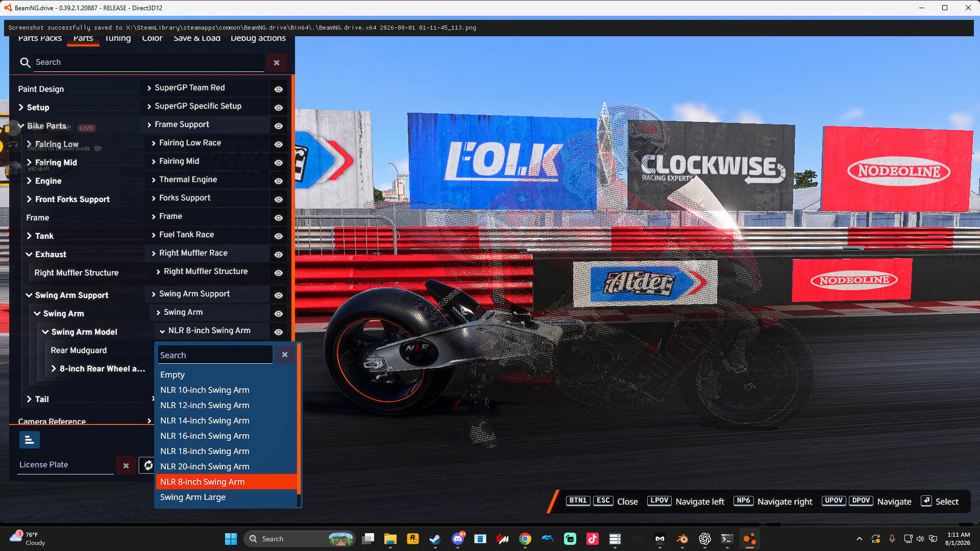Open TikTok from the taskbar
This screenshot has height=551, width=980.
pos(593,539)
